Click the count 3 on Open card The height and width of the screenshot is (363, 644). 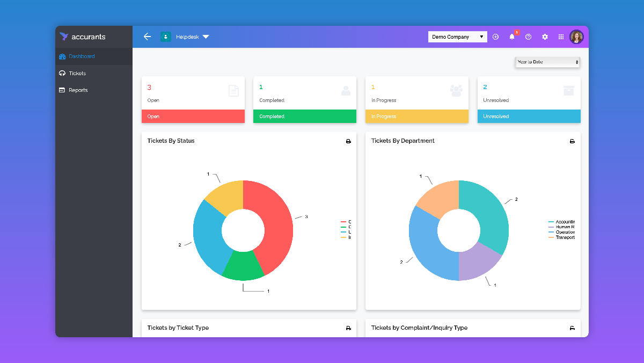point(149,87)
